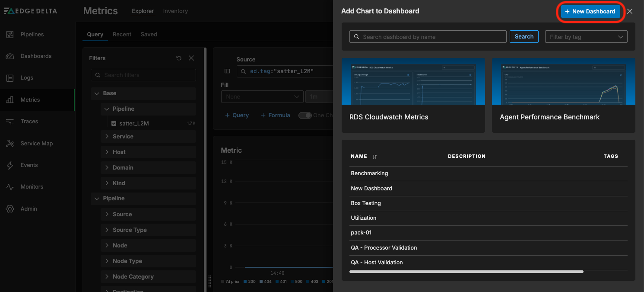Reset filters with the refresh icon
The image size is (644, 292).
point(179,58)
